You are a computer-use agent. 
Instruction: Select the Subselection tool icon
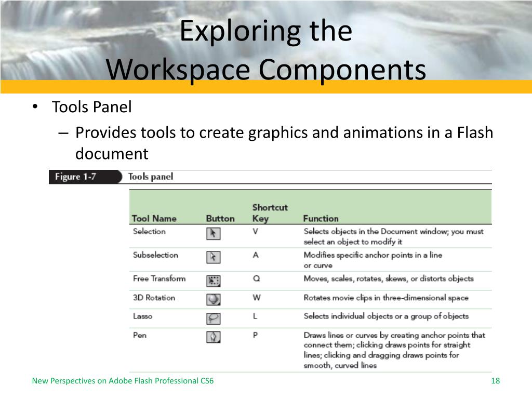214,257
